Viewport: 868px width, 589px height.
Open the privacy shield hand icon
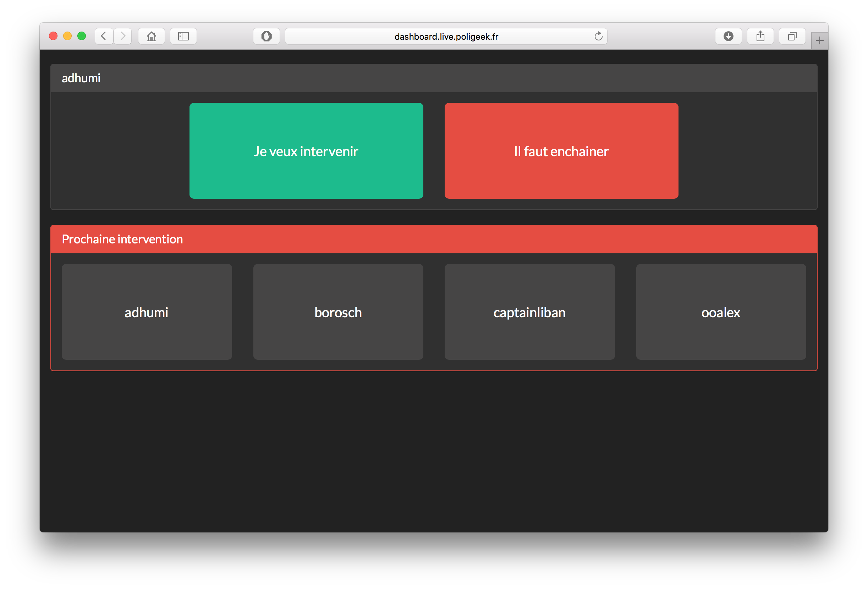coord(266,36)
